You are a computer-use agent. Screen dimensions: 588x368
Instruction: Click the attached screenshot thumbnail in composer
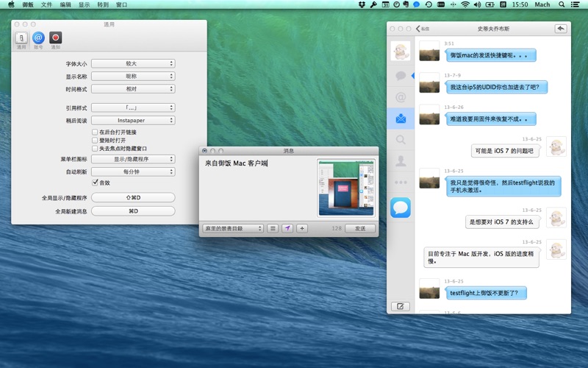click(x=345, y=188)
